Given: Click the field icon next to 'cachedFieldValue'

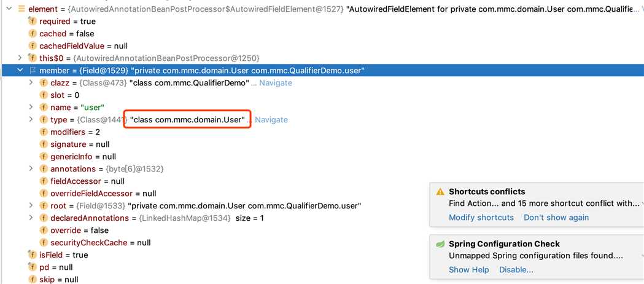Looking at the screenshot, I should [33, 46].
